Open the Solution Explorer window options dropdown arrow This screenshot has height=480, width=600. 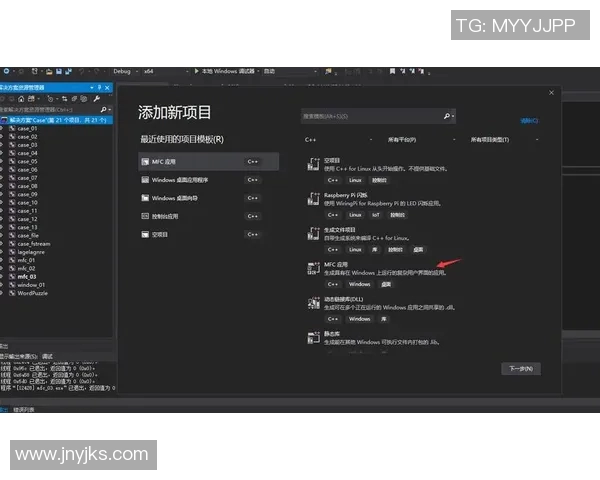click(x=92, y=88)
